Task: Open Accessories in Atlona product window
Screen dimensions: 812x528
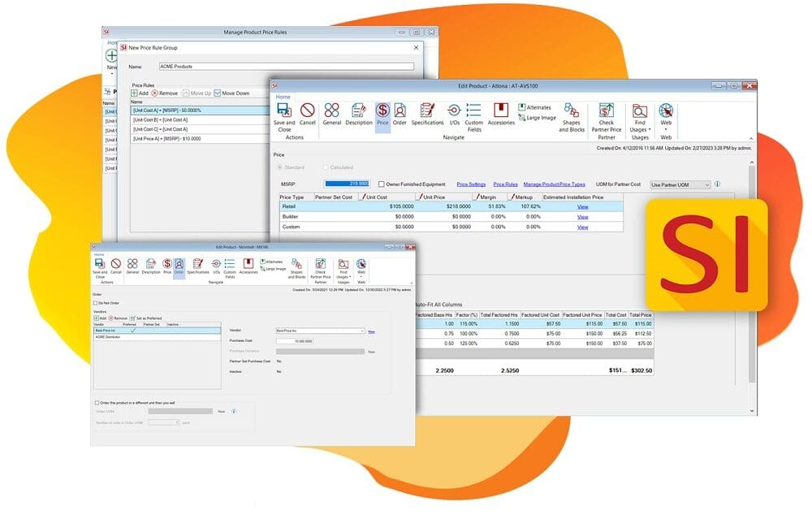Action: pos(501,115)
